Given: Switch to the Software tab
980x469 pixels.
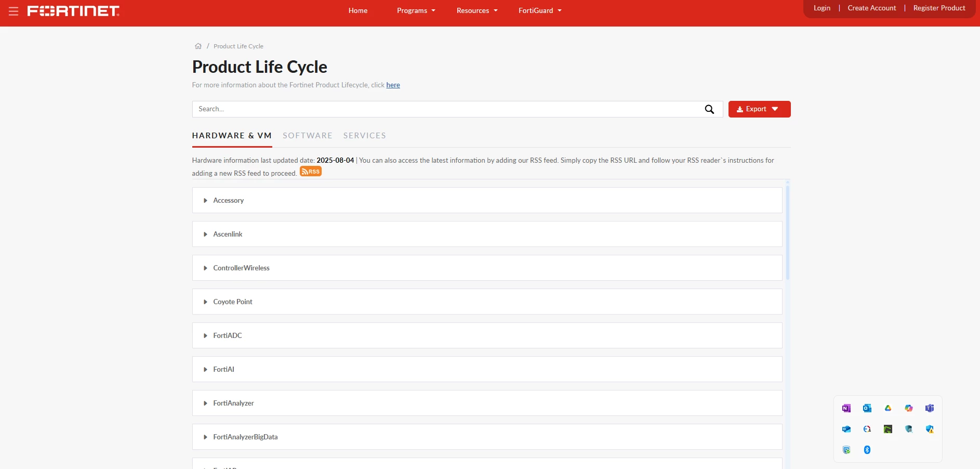Looking at the screenshot, I should (x=308, y=136).
